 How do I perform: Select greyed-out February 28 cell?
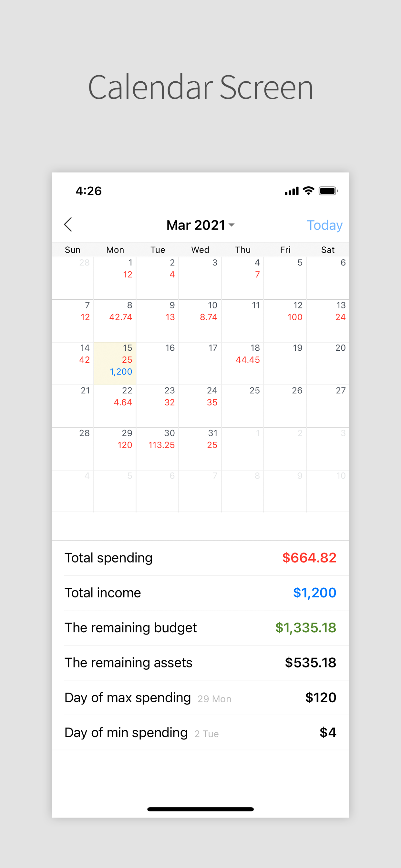72,278
